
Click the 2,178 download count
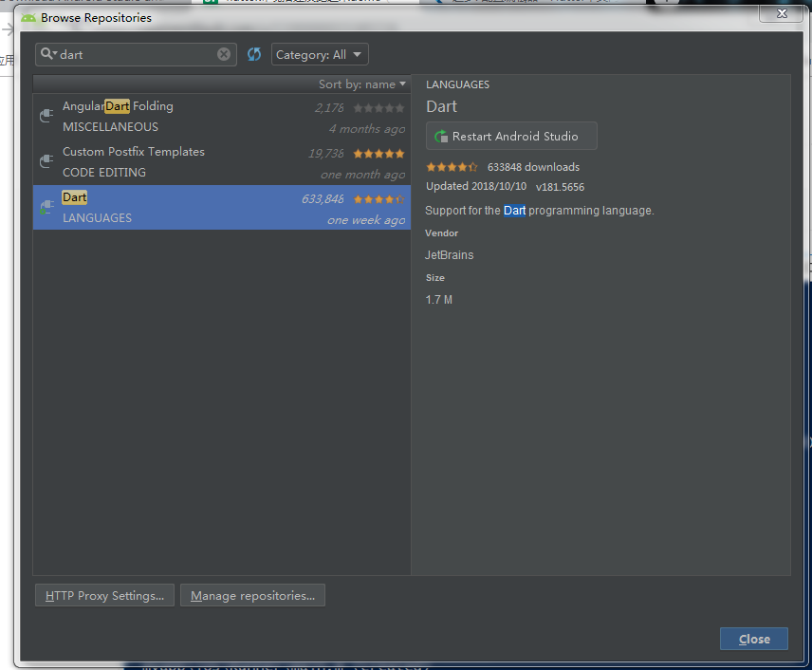(x=329, y=108)
